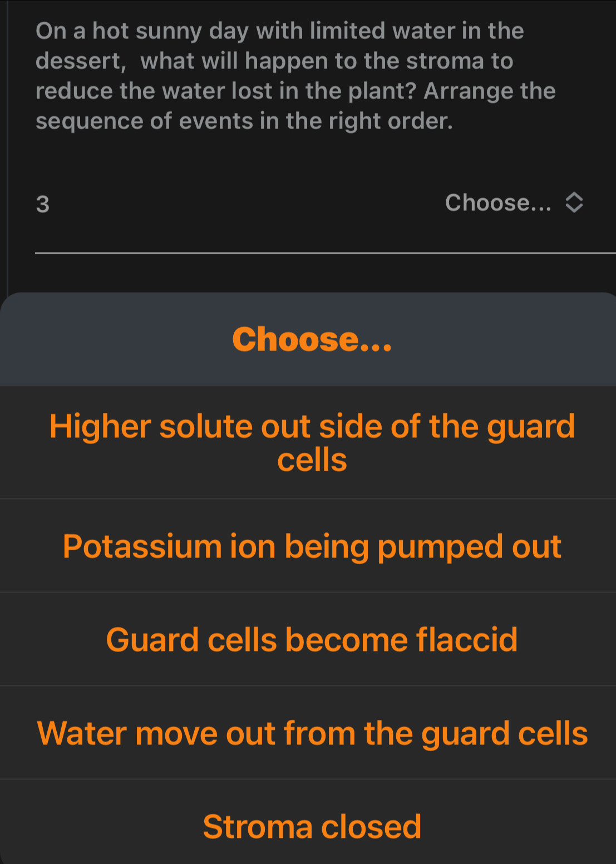Pick 'Guard cells become flaccid' from the list

312,639
